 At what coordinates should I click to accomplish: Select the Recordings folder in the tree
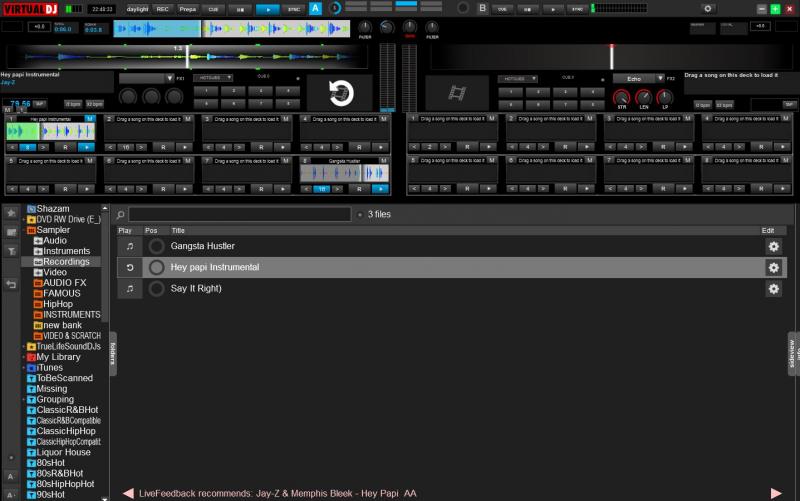(62, 262)
